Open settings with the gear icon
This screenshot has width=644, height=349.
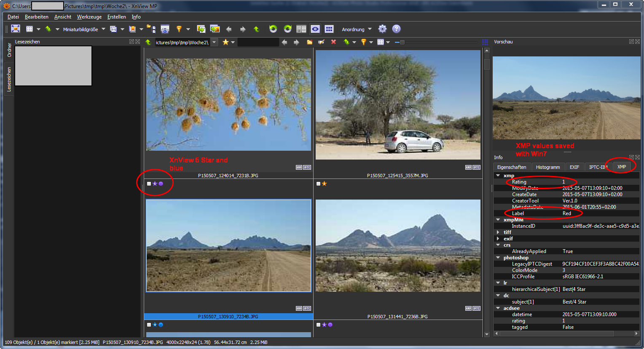[x=382, y=29]
